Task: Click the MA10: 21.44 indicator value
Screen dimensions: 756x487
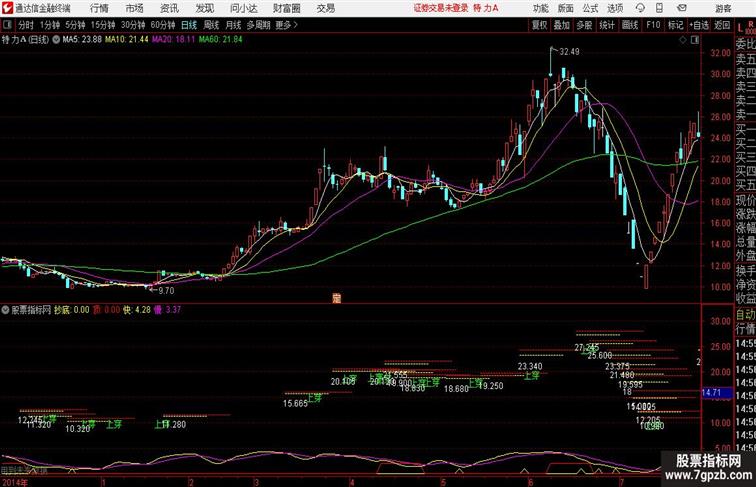Action: point(126,40)
